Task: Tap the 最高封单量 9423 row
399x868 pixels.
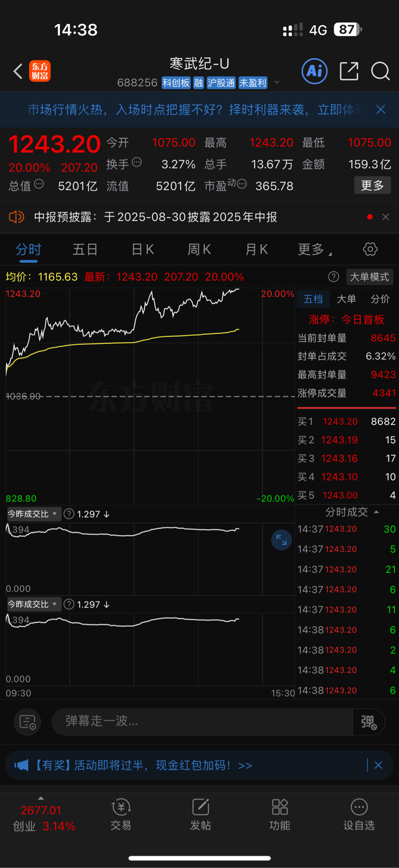Action: (347, 374)
